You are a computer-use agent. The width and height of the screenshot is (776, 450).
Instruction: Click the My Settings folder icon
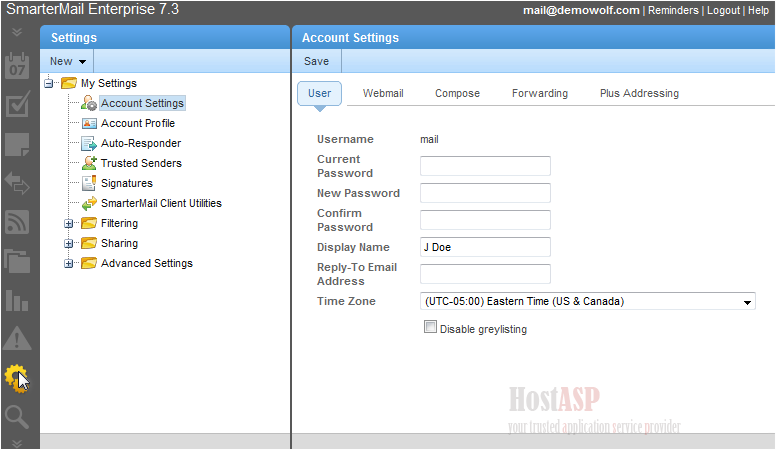click(69, 83)
